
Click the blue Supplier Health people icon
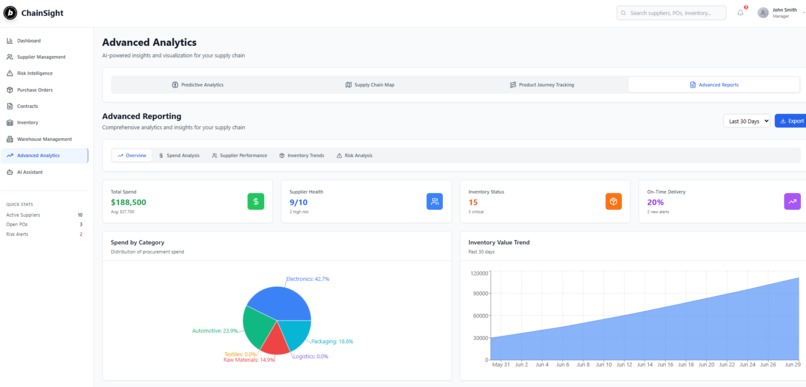(434, 201)
